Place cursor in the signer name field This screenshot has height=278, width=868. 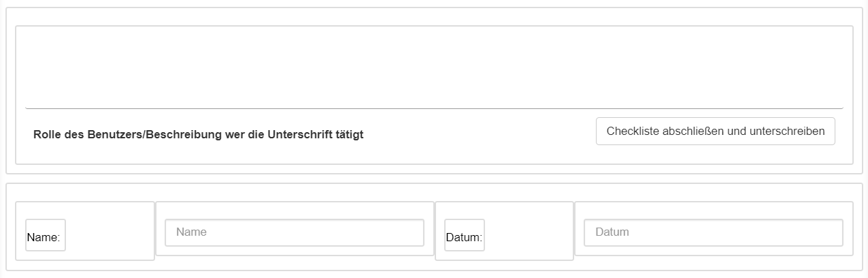pyautogui.click(x=294, y=232)
